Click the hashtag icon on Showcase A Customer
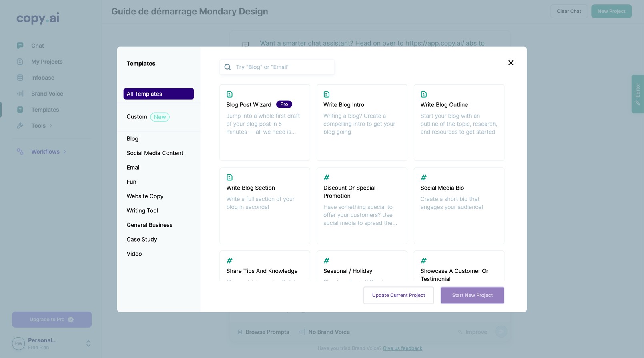Viewport: 644px width, 358px height. tap(424, 261)
